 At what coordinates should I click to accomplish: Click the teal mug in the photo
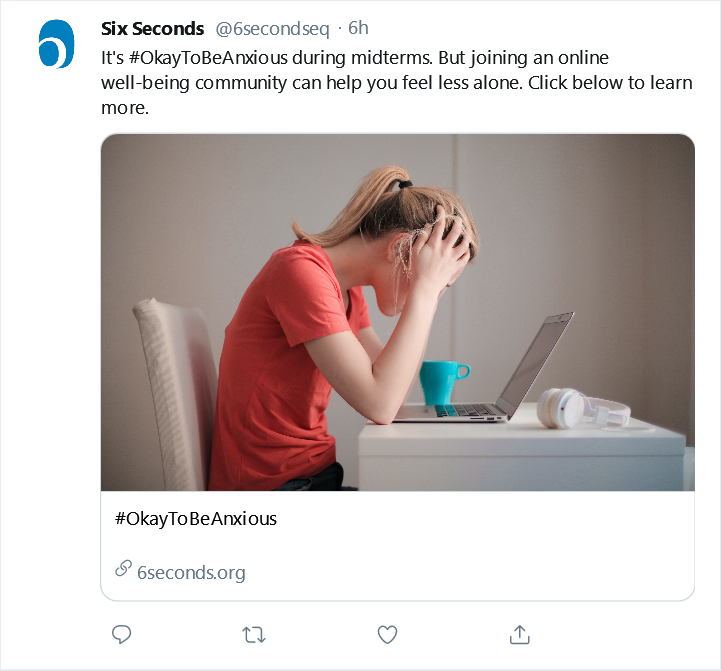point(442,382)
